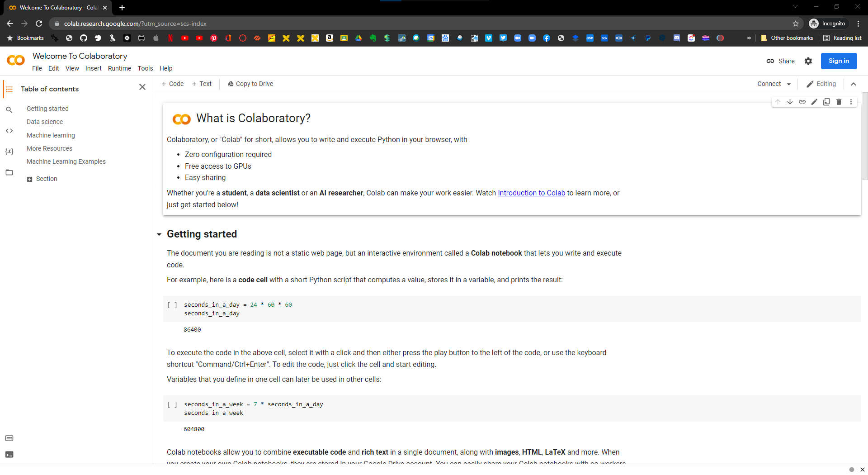868x475 pixels.
Task: Open the Command palette icon
Action: [x=9, y=438]
